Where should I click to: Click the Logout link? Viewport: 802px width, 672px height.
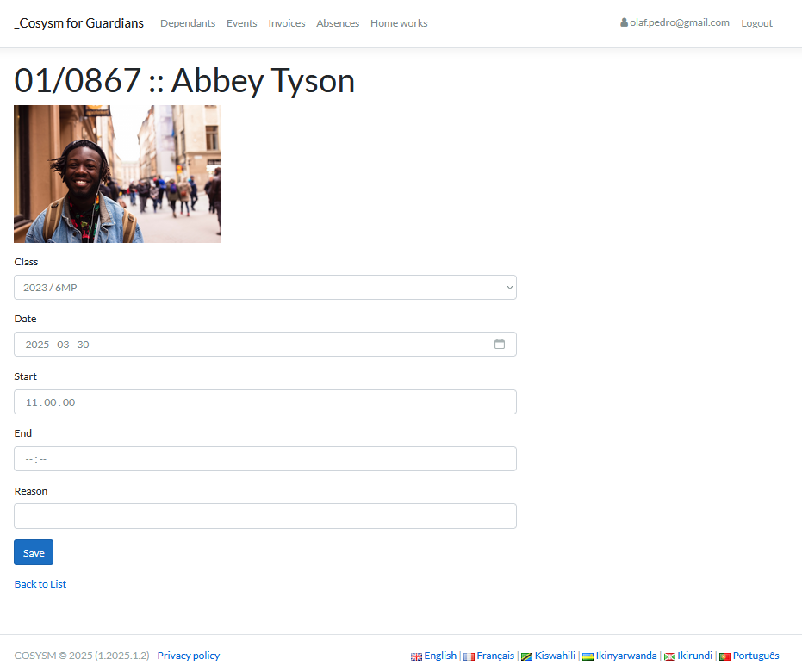click(x=756, y=23)
